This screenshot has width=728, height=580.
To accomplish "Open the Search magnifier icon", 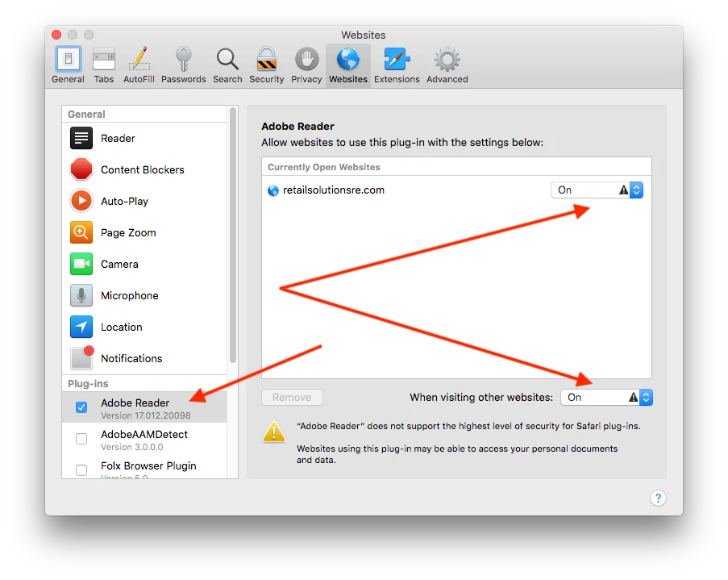I will (227, 59).
